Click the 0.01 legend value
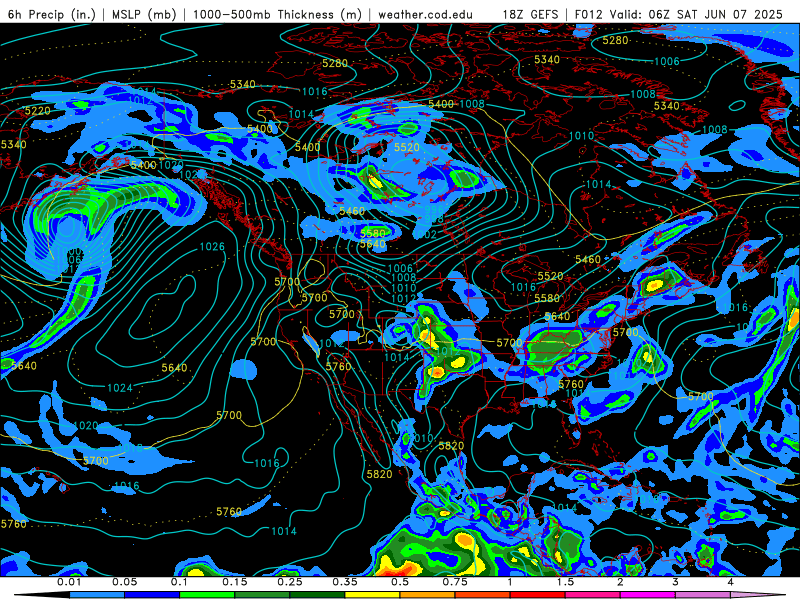 pos(69,582)
